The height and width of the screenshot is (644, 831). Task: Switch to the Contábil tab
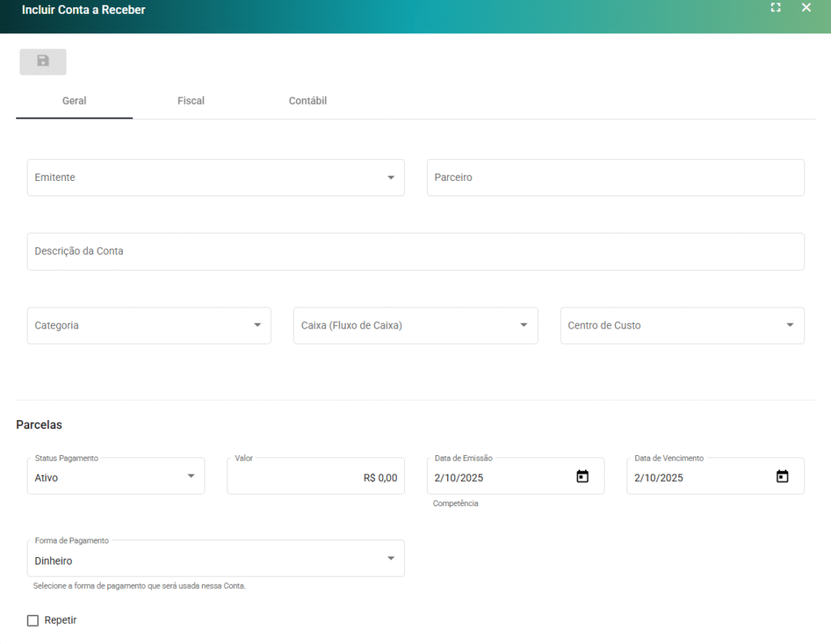click(x=308, y=101)
